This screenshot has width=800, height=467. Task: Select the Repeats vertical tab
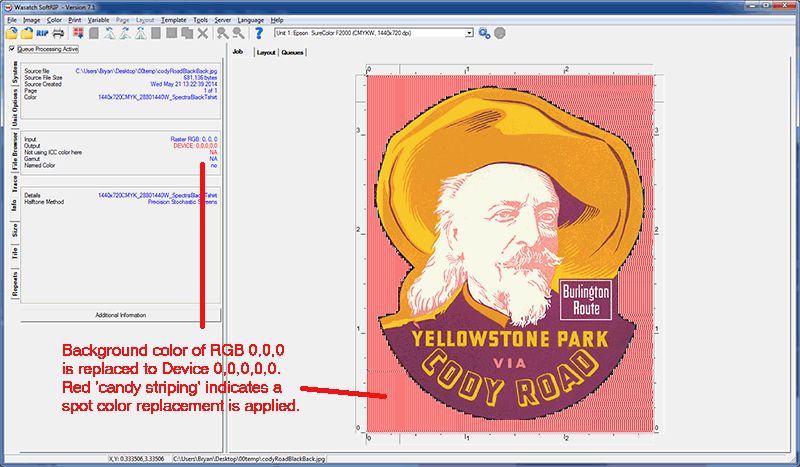[x=15, y=283]
